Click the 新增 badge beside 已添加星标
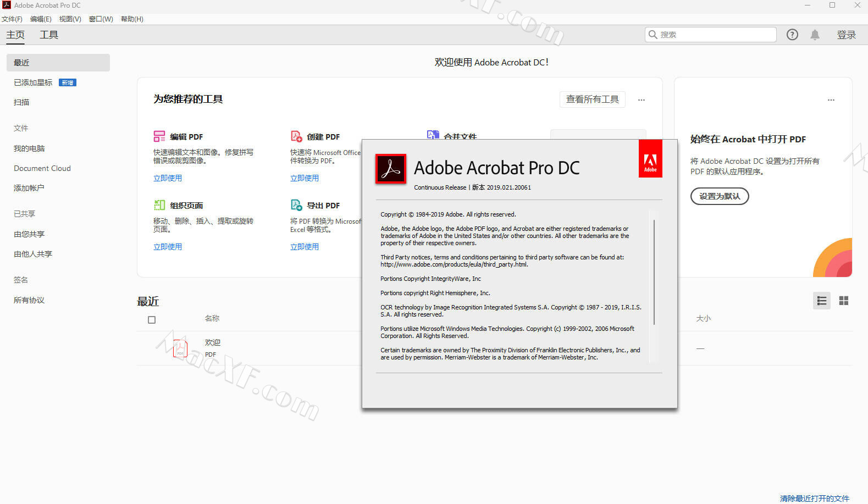The width and height of the screenshot is (868, 504). pos(68,82)
